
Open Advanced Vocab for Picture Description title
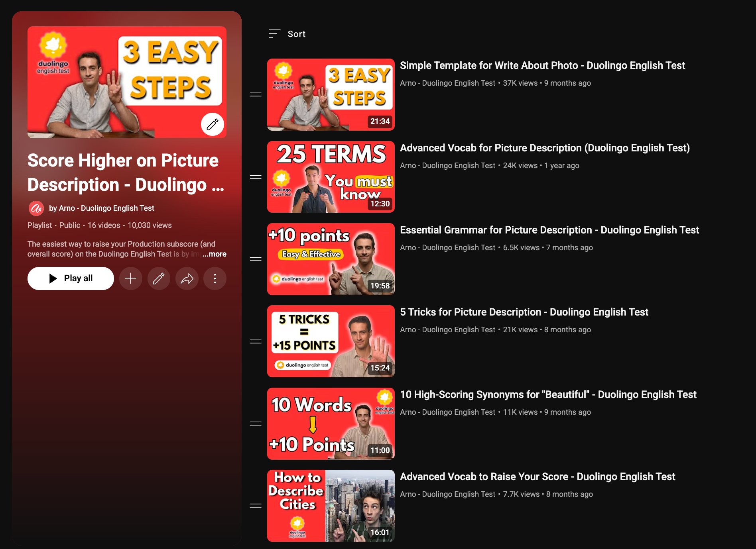(x=545, y=148)
